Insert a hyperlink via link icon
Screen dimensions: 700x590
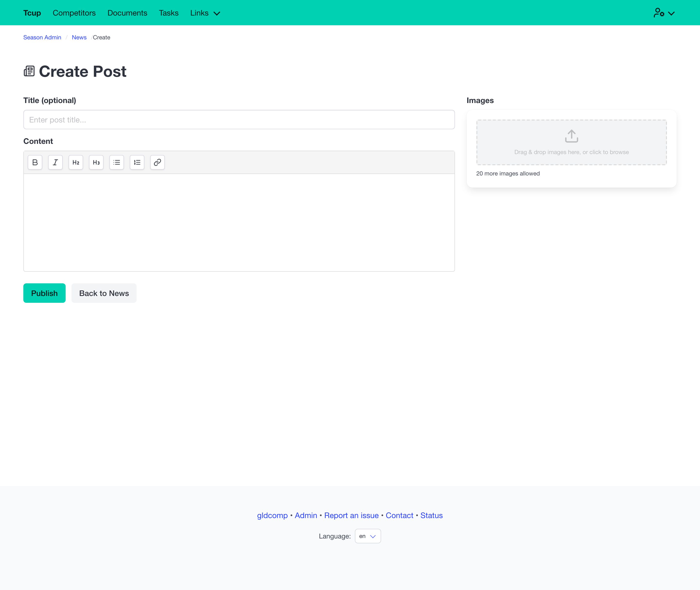pos(157,162)
